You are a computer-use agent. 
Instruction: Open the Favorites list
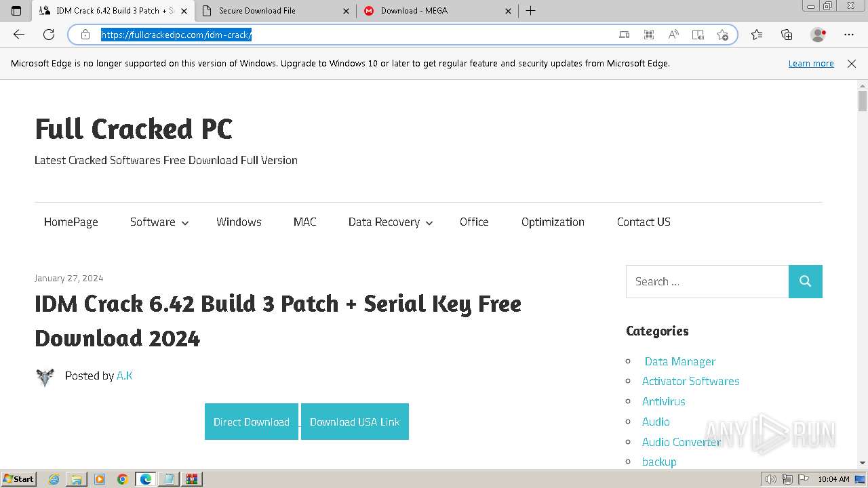pyautogui.click(x=757, y=35)
